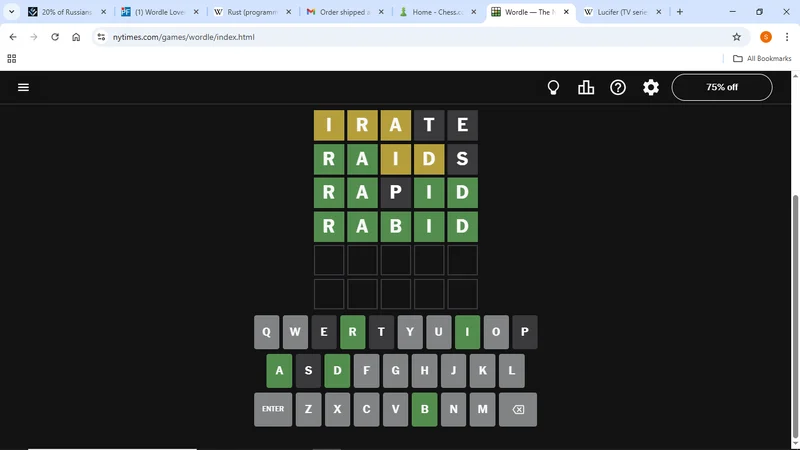Screen dimensions: 800x450
Task: Tap the J key on the keyboard
Action: click(454, 370)
